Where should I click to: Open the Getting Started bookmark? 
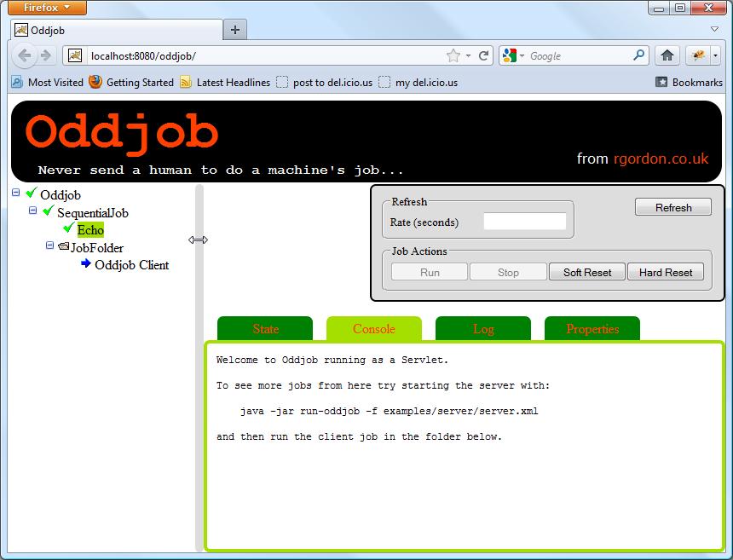tap(131, 83)
